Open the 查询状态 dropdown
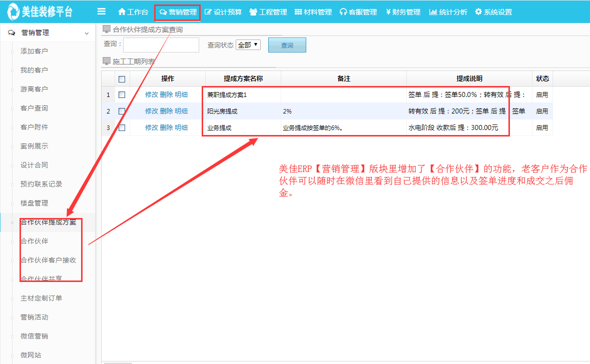 tap(248, 45)
